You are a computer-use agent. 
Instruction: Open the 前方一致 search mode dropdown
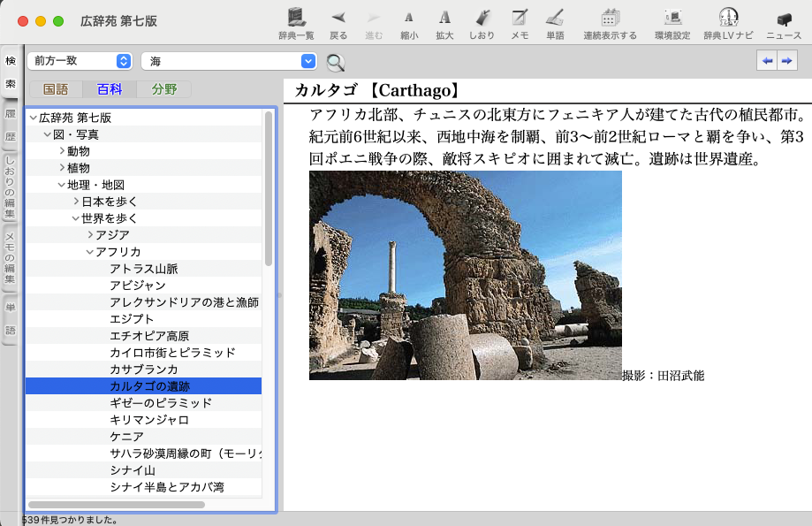80,61
